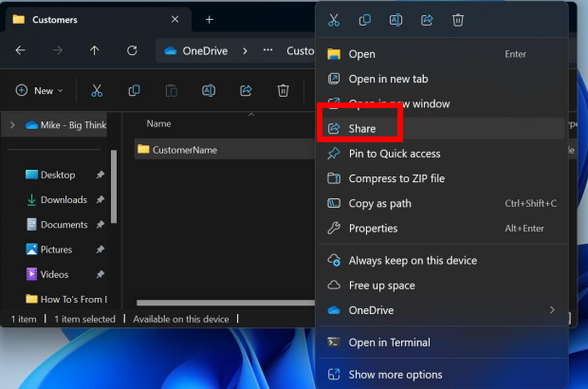Click Cut icon in context menu top row
Viewport: 588px width, 389px height.
[x=334, y=20]
